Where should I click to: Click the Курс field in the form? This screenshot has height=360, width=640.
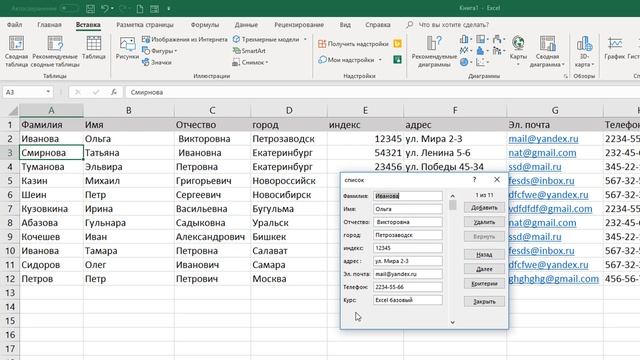pos(407,300)
